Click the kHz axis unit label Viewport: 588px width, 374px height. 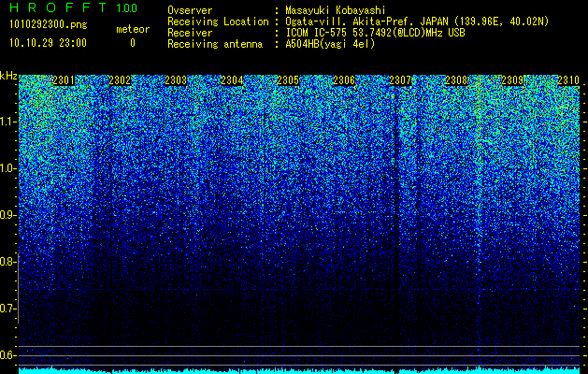point(8,76)
